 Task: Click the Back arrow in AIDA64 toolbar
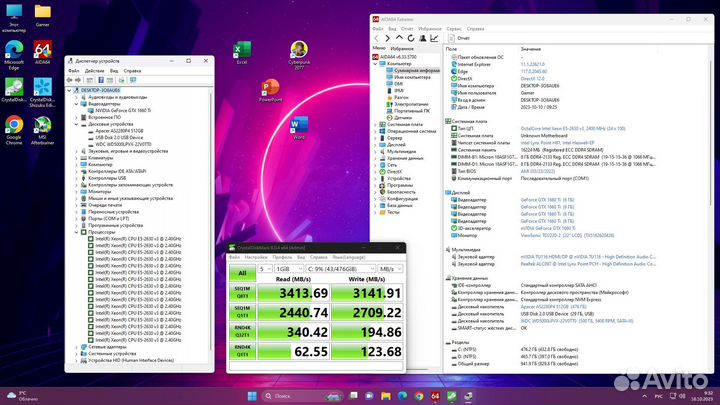pyautogui.click(x=377, y=38)
